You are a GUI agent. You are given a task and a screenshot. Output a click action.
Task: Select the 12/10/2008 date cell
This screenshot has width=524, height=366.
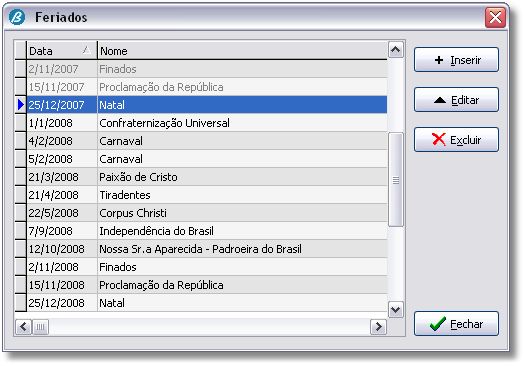click(62, 249)
